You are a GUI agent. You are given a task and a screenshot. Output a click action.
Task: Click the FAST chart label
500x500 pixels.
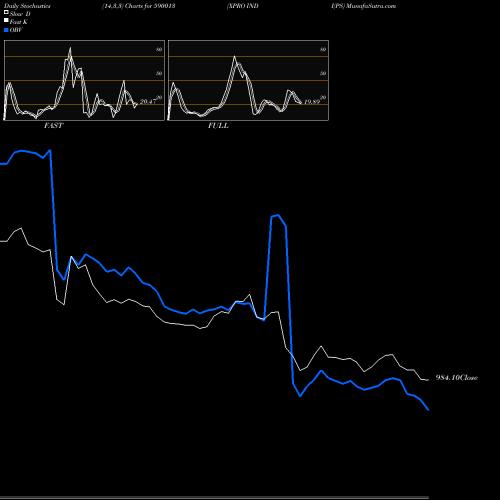pyautogui.click(x=53, y=126)
